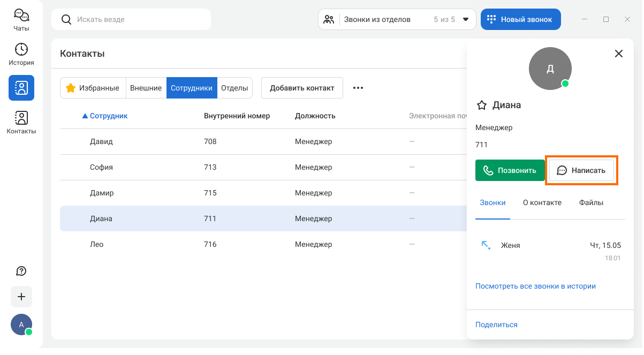Switch to Избранные filter tab
The width and height of the screenshot is (644, 355).
click(93, 88)
